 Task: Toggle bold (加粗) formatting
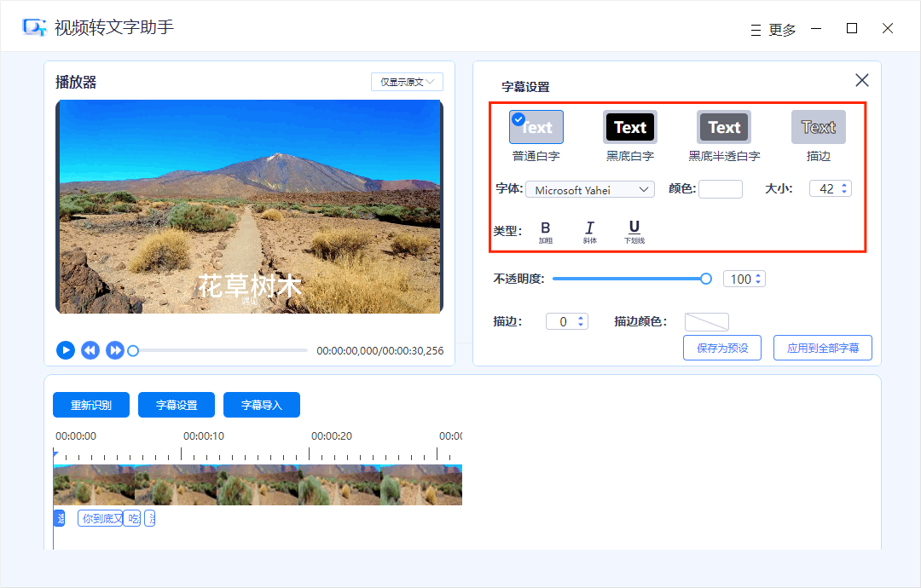546,232
